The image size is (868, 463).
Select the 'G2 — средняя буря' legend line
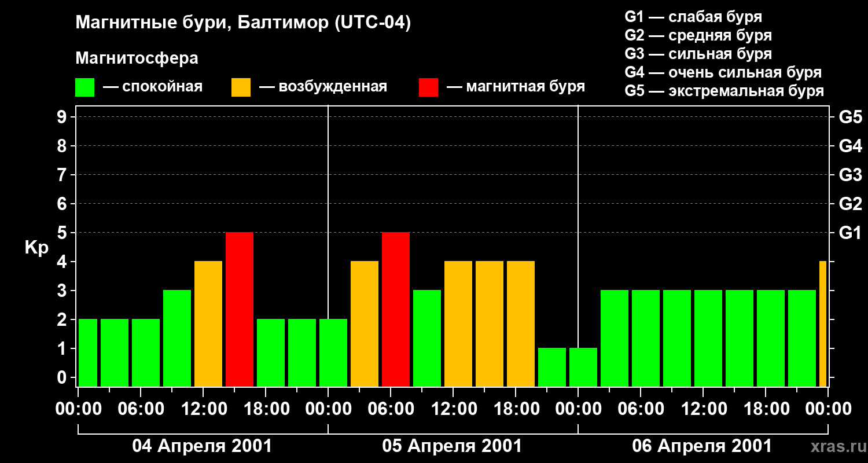pyautogui.click(x=698, y=35)
